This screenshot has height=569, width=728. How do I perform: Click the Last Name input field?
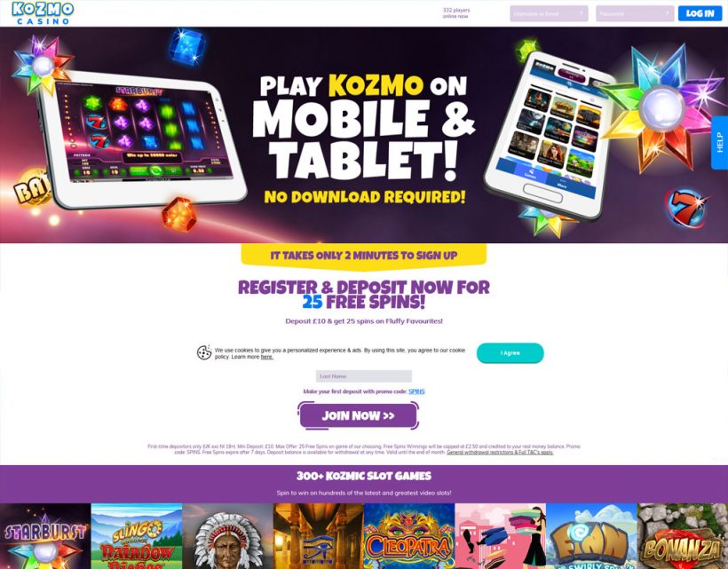(364, 375)
